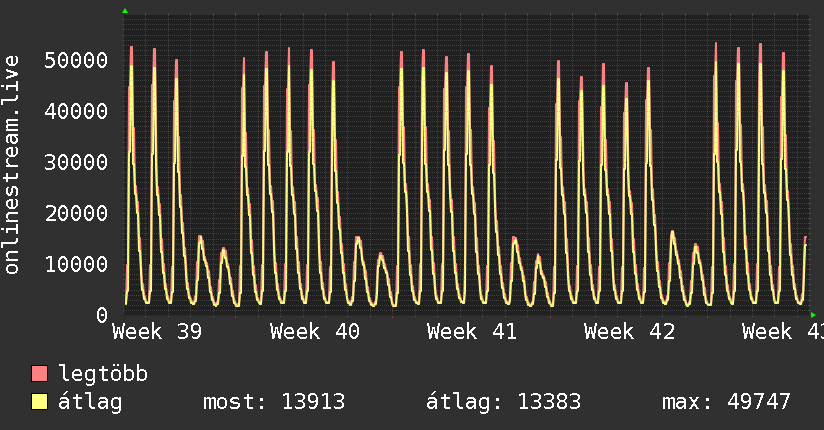
Task: Click the green arrow atop y-axis
Action: pyautogui.click(x=125, y=11)
